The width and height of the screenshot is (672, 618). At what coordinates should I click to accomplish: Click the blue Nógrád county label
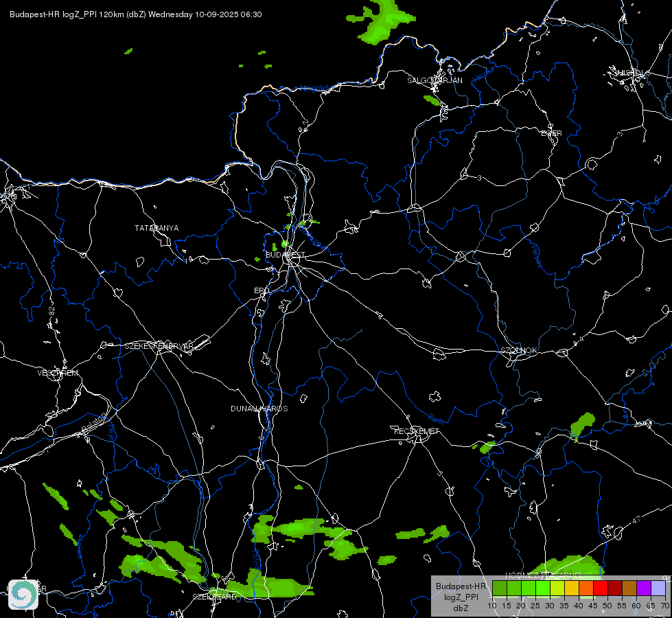314,89
